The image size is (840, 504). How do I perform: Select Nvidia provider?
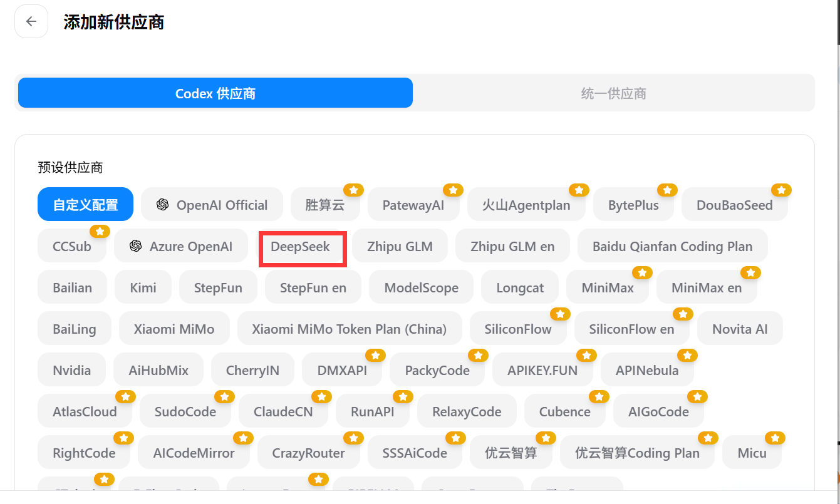(x=72, y=369)
